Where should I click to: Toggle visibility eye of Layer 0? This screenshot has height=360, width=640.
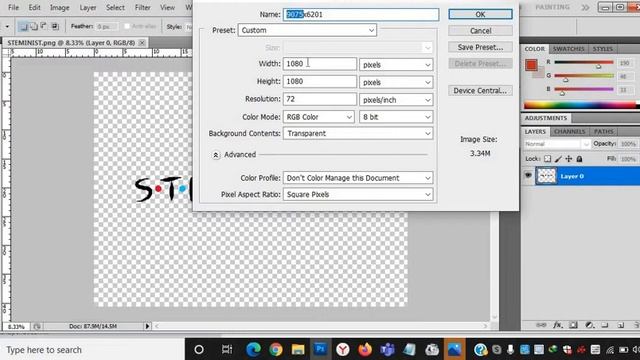pos(528,176)
